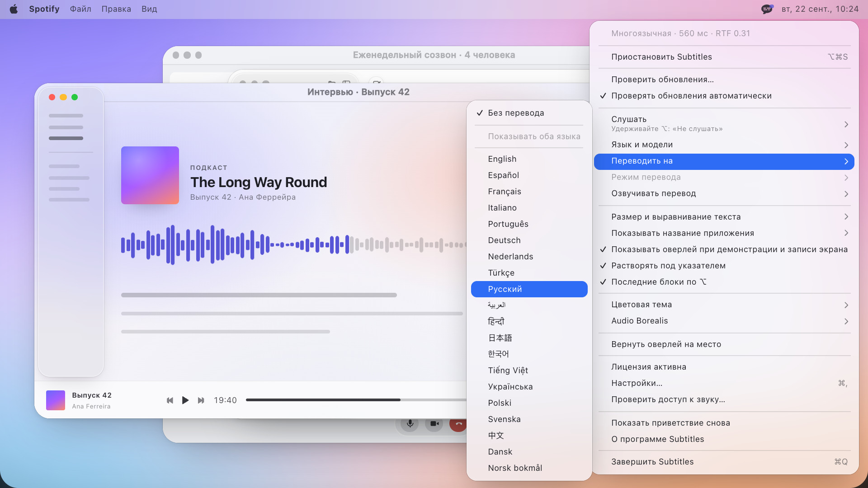
Task: Open the Правка menu
Action: pos(116,9)
